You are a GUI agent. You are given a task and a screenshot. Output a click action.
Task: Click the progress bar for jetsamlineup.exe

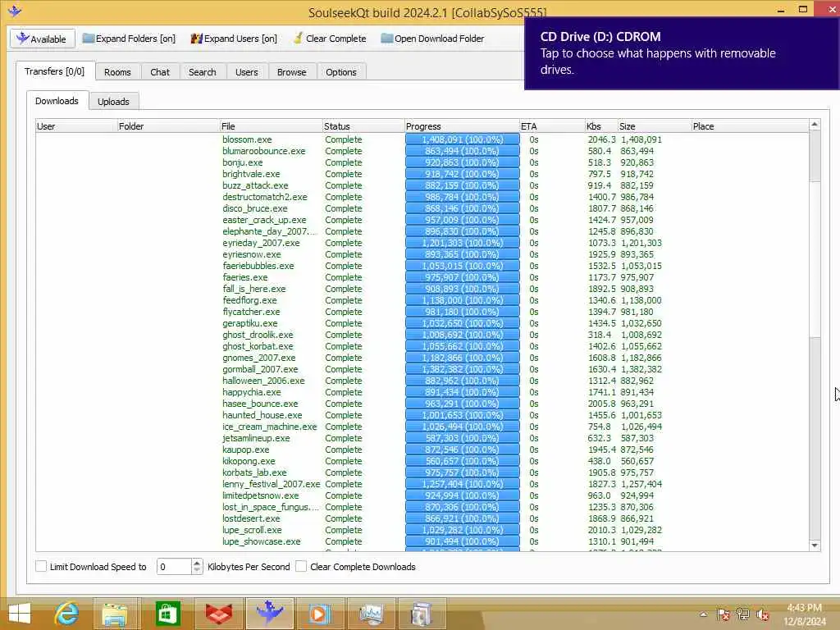(463, 438)
